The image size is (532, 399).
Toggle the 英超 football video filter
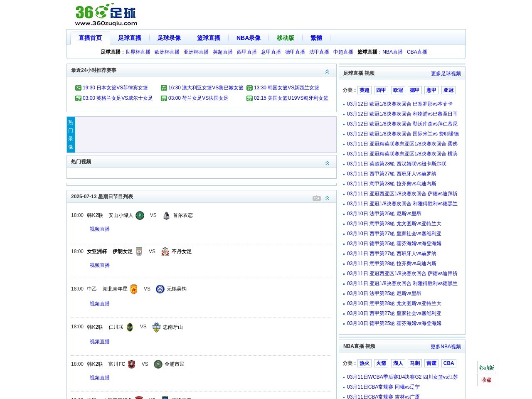click(x=365, y=90)
